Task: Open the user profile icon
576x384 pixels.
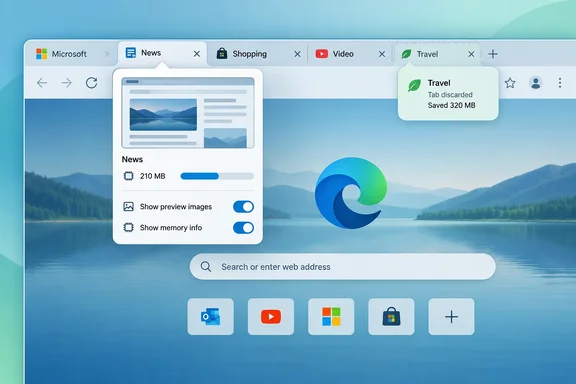Action: click(536, 83)
